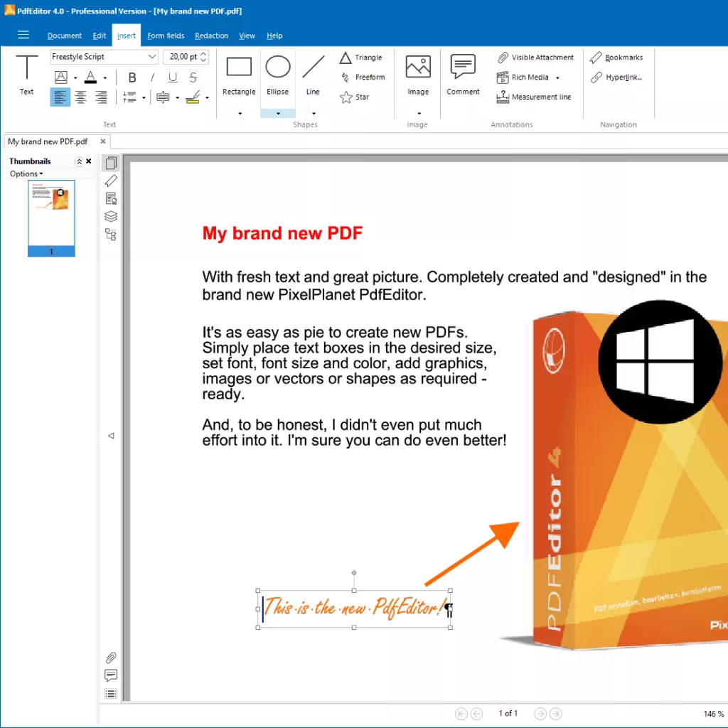Viewport: 728px width, 728px height.
Task: Toggle Underline formatting
Action: click(x=173, y=77)
